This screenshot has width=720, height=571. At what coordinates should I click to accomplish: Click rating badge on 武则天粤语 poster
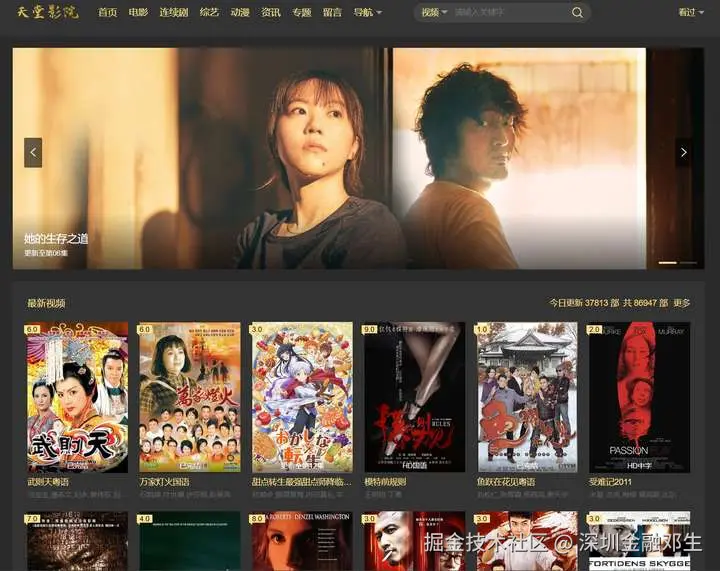[x=33, y=329]
